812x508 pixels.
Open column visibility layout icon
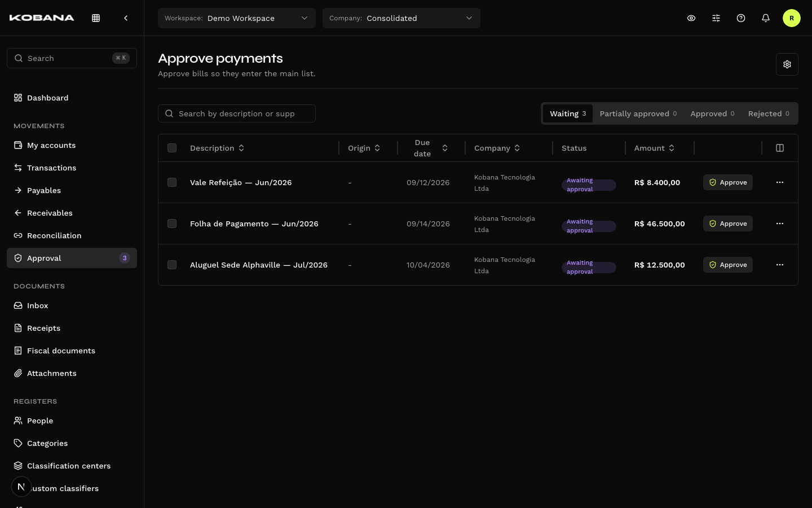(x=780, y=148)
